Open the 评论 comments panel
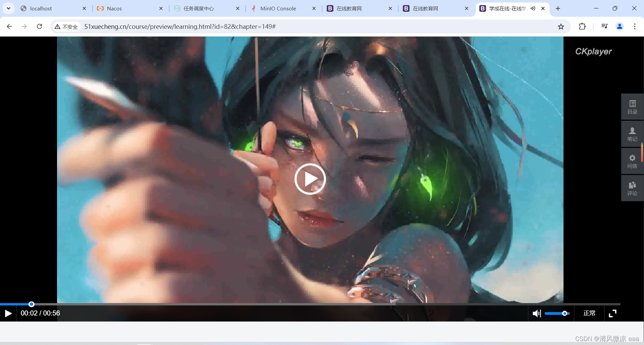Viewport: 644px width, 345px height. [x=632, y=188]
